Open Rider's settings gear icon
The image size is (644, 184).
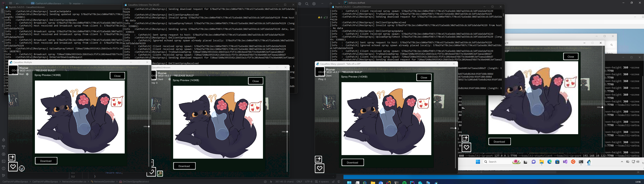point(314,4)
